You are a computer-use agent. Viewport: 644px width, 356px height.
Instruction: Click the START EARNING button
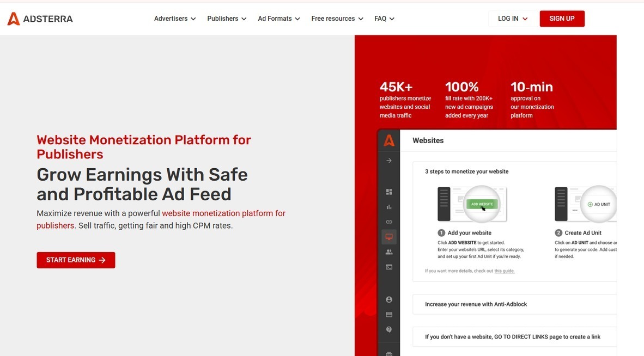pos(76,260)
